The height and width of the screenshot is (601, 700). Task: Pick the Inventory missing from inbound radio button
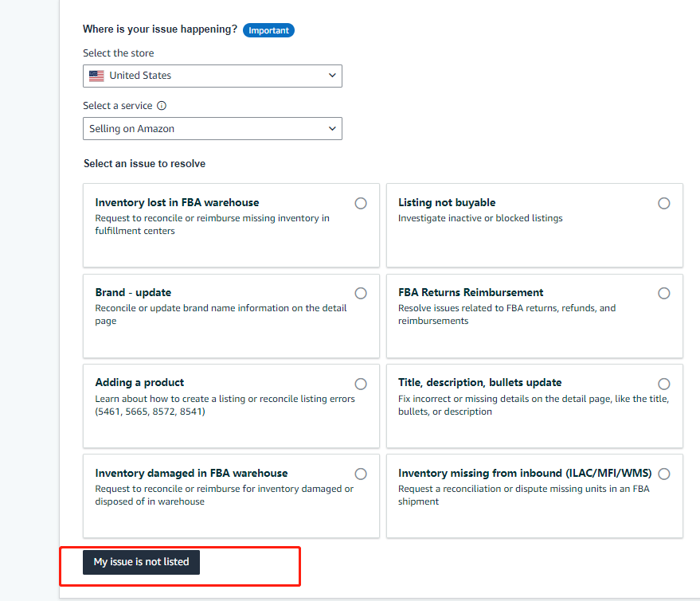click(x=664, y=474)
